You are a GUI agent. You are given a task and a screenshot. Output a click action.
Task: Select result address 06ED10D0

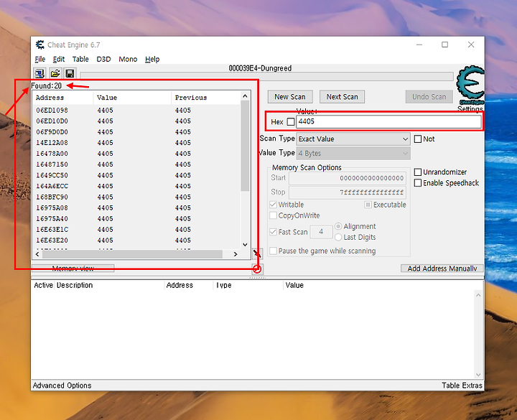(52, 121)
